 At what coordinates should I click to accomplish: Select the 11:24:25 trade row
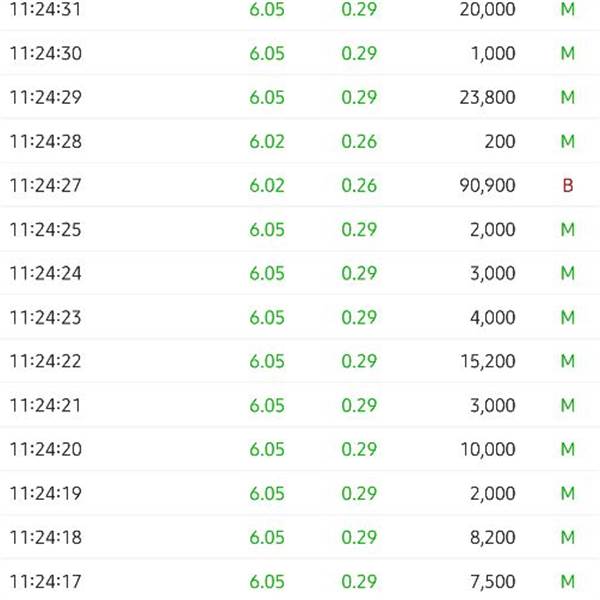tap(300, 229)
